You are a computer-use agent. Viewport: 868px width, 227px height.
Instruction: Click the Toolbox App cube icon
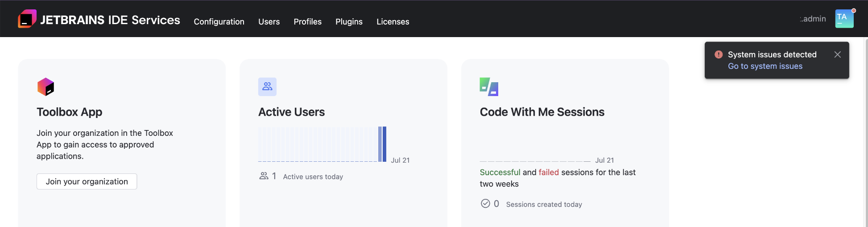[x=45, y=87]
